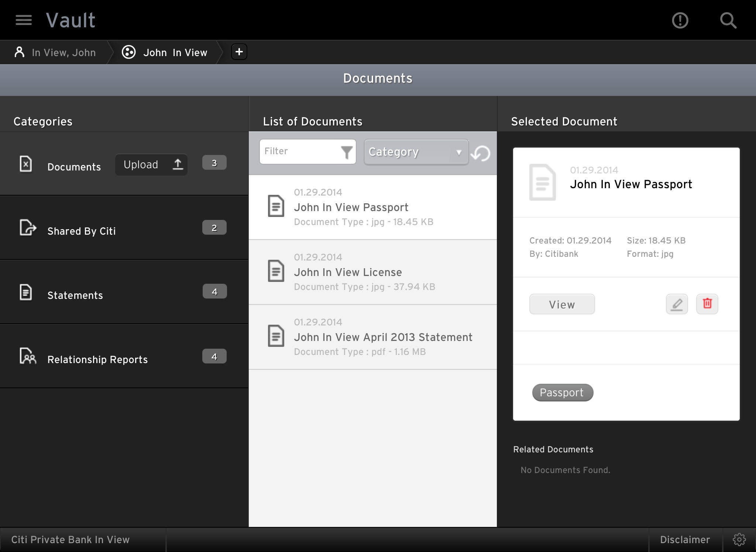
Task: Select the Documents category
Action: [124, 163]
